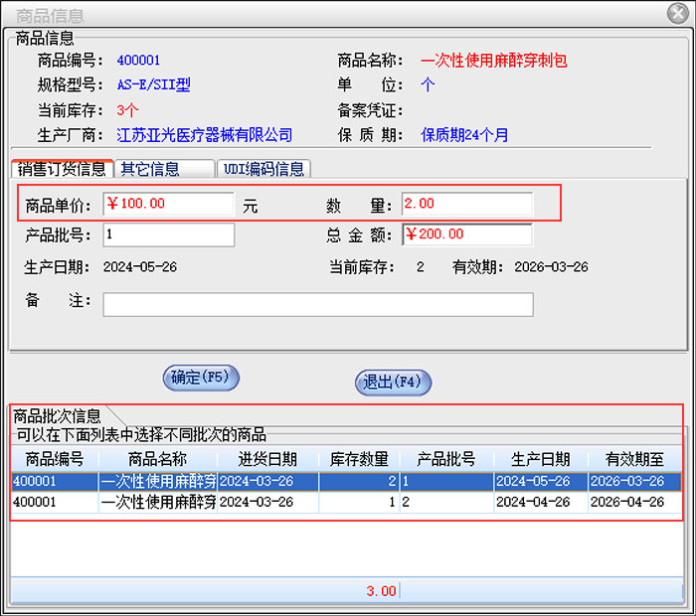Image resolution: width=696 pixels, height=616 pixels.
Task: Sort by the 生产日期 column header
Action: (540, 459)
